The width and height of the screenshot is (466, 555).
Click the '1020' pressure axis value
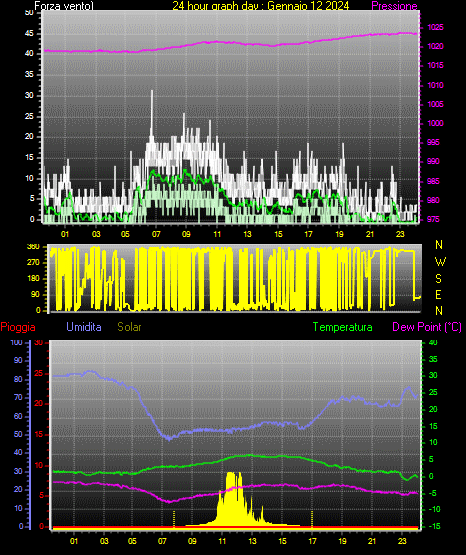(x=436, y=46)
